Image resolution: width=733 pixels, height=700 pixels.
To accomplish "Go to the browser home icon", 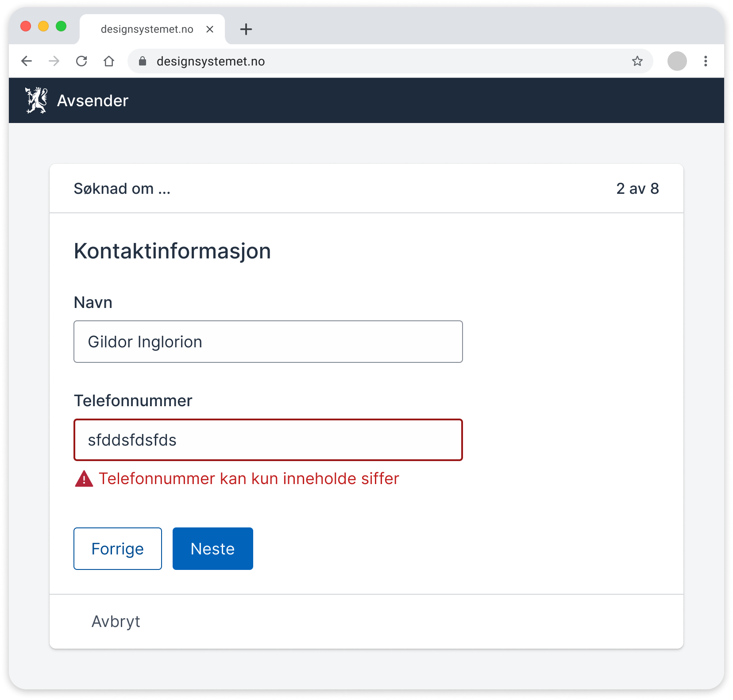I will point(109,61).
